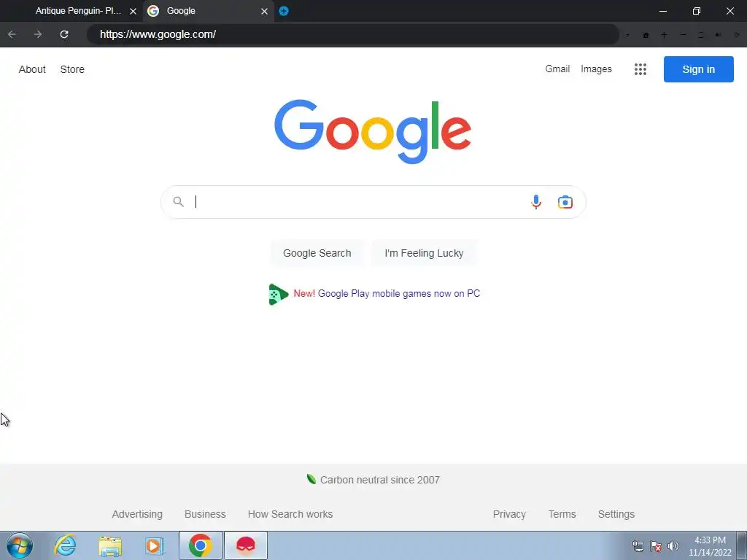Open the About link
Image resolution: width=747 pixels, height=560 pixels.
tap(32, 69)
